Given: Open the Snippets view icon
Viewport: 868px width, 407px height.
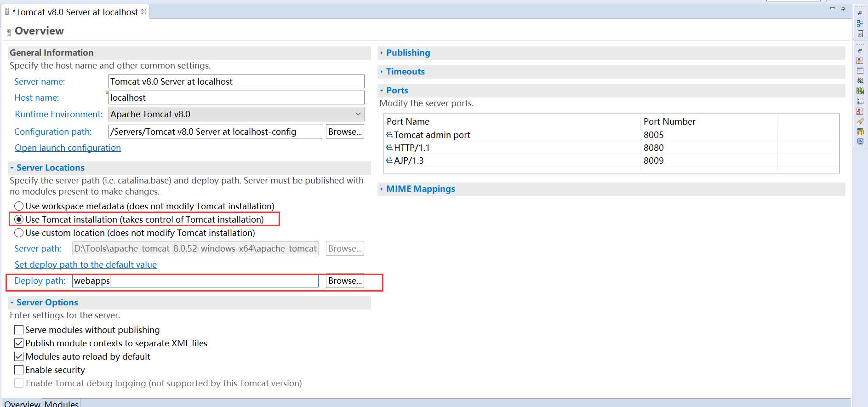Looking at the screenshot, I should coord(860,101).
